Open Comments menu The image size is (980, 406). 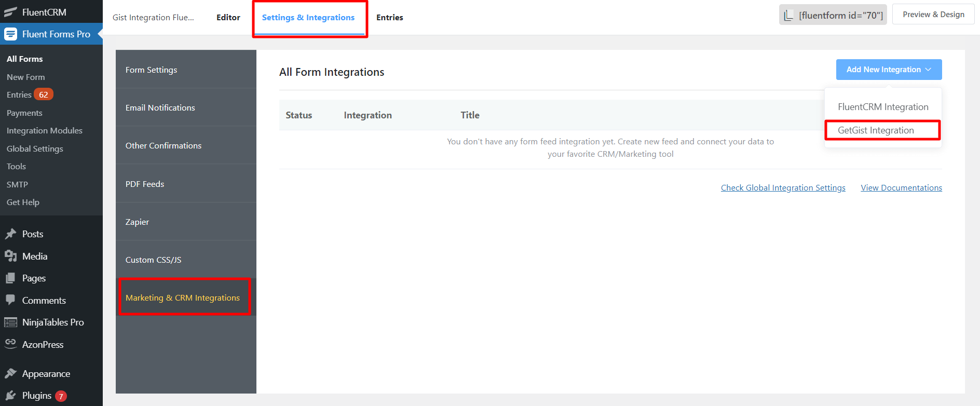click(51, 300)
